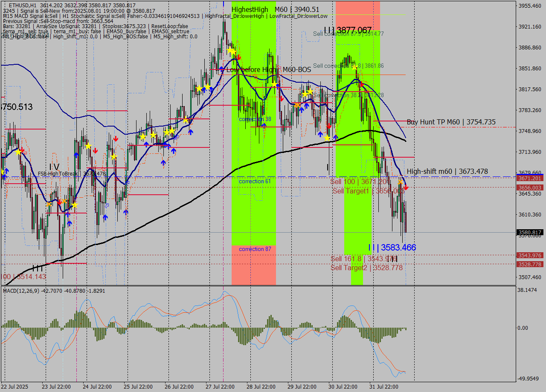Click the blue wave I marker at chart top

tap(223, 3)
